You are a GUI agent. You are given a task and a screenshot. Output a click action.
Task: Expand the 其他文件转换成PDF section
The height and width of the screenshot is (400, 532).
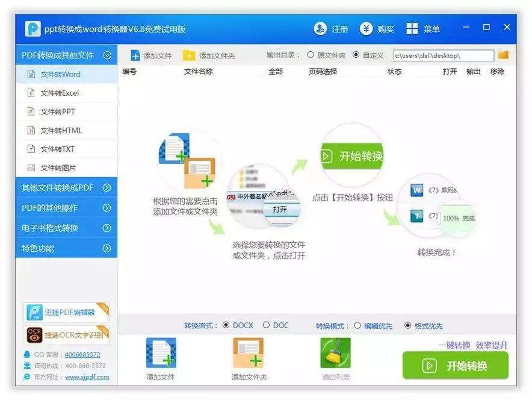tap(66, 187)
